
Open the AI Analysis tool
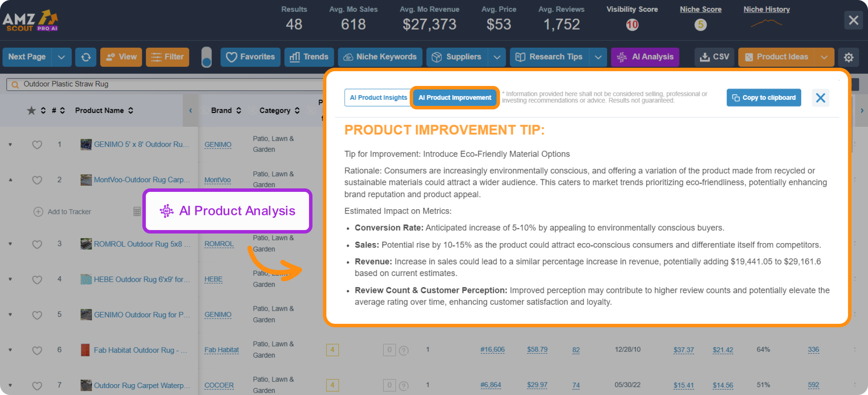point(645,57)
